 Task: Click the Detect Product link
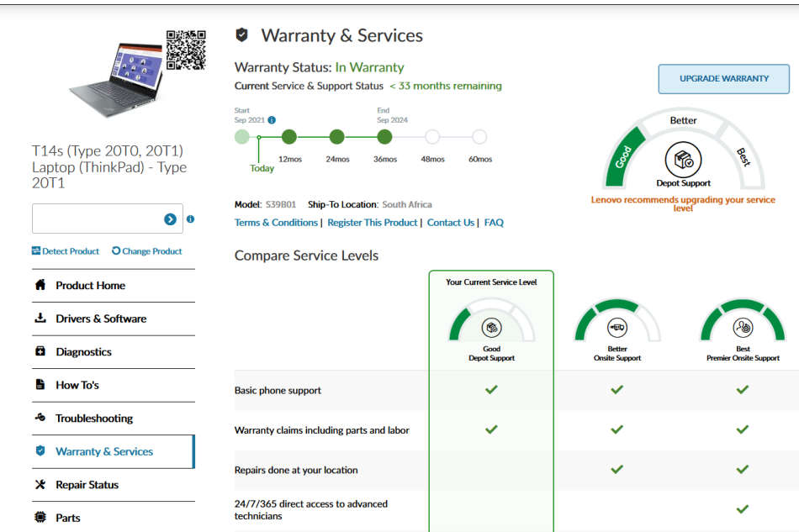[x=66, y=251]
